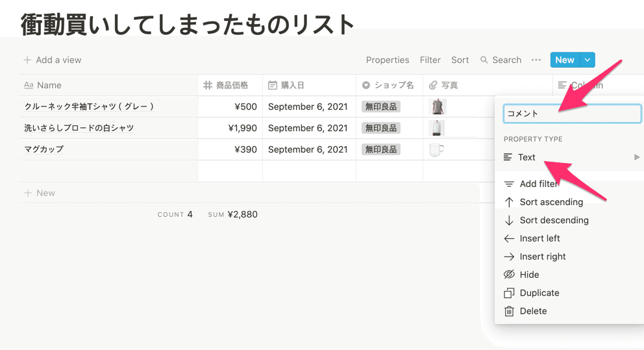Open the grey T-shirt photo thumbnail

click(437, 106)
